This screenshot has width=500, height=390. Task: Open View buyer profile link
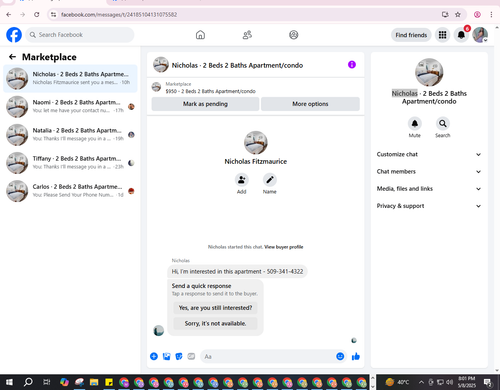point(284,247)
